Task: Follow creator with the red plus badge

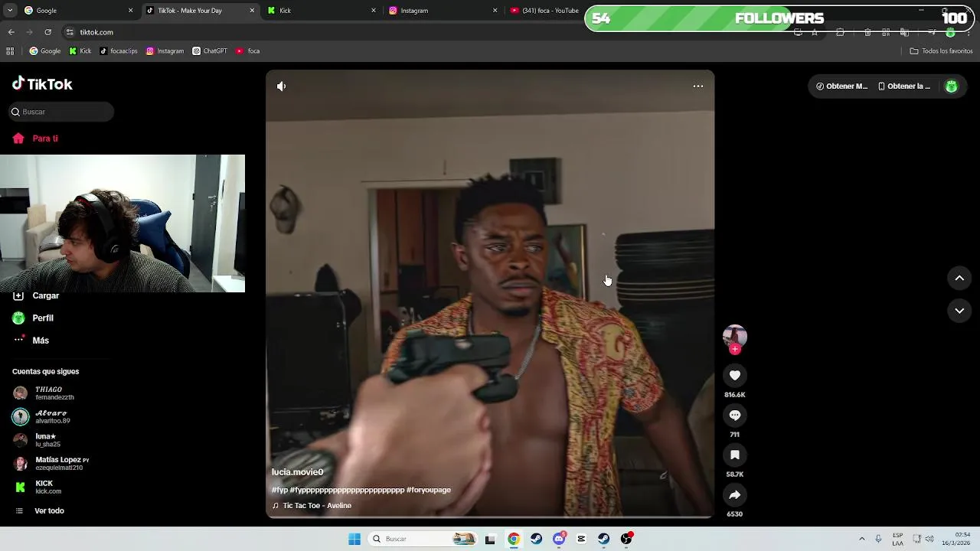Action: click(735, 350)
